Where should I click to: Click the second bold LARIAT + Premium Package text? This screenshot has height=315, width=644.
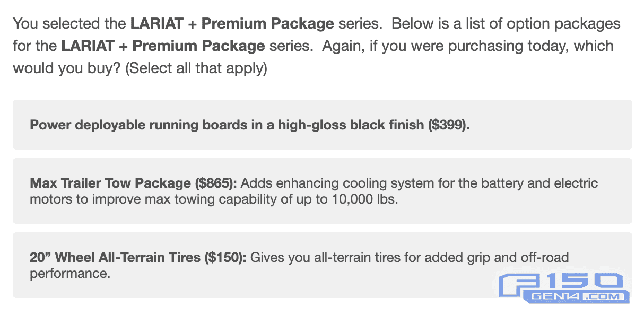coord(163,46)
